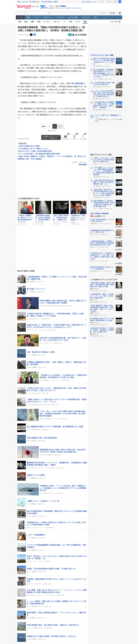Screen dimensions: 138x644
Task: Open related link about 日赤プラザ献血ルーム
Action: pyautogui.click(x=33, y=149)
